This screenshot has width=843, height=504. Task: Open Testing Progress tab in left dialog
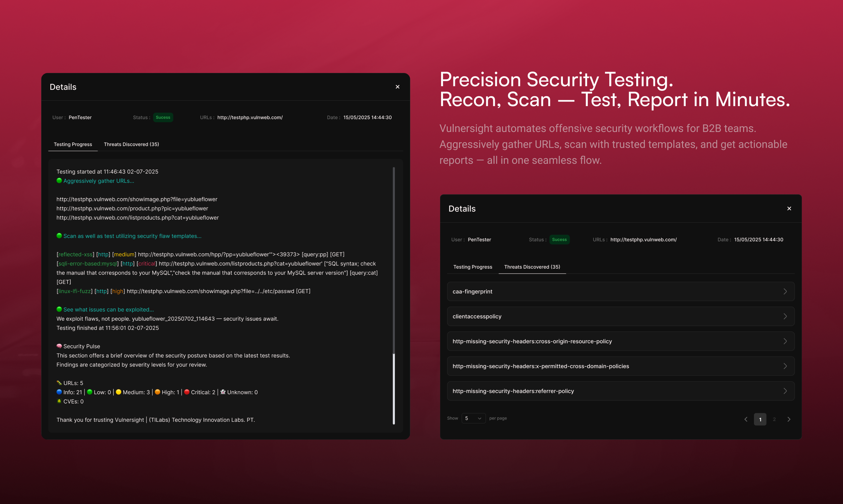(73, 144)
